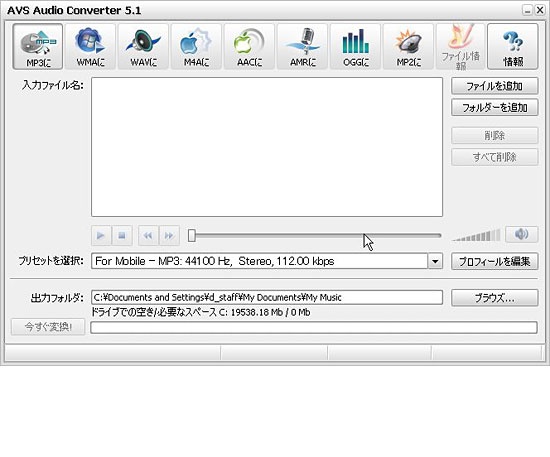Click ファイルを追加 to add a file

pyautogui.click(x=495, y=86)
